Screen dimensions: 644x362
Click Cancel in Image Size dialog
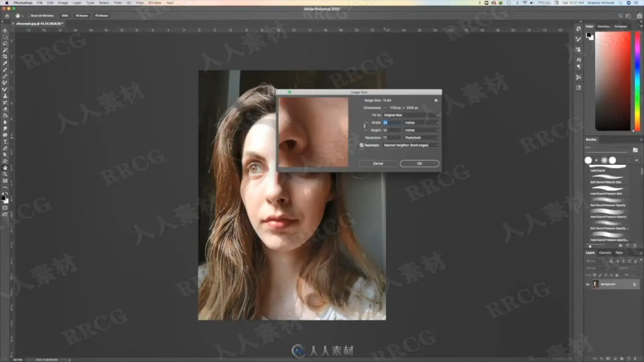tap(378, 164)
